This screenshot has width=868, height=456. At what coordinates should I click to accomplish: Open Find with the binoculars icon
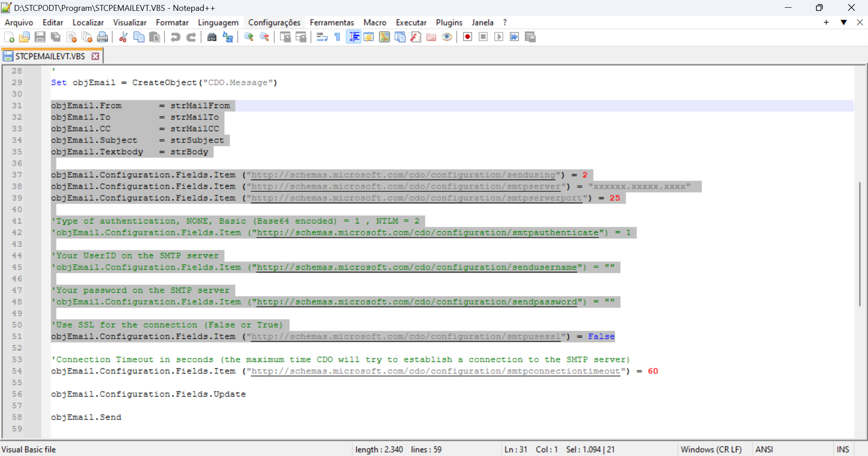point(212,37)
